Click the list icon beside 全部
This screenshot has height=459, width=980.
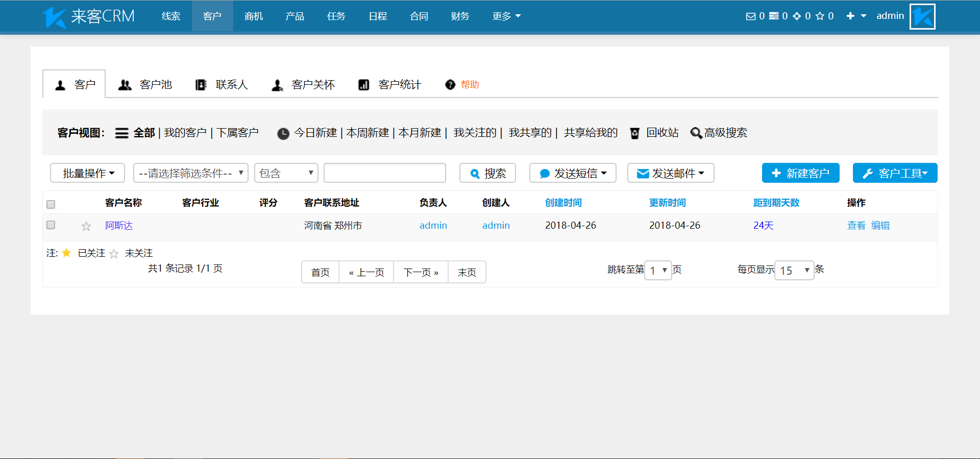(x=121, y=133)
